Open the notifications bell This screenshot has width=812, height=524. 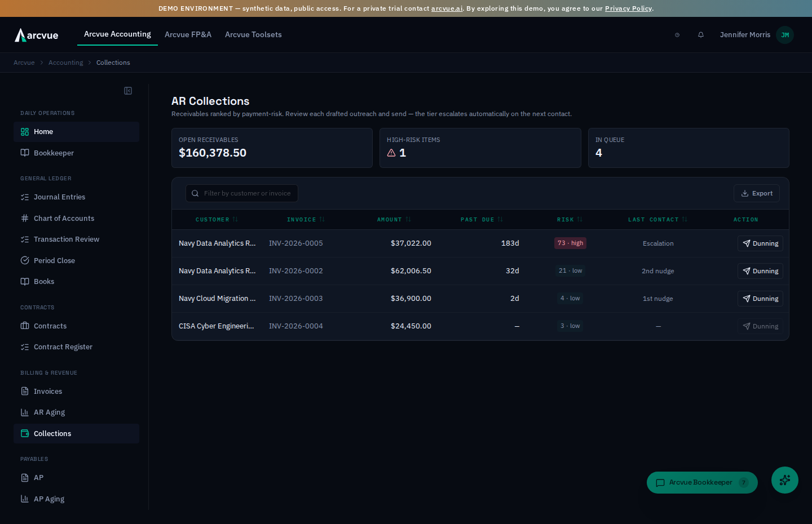(x=701, y=35)
